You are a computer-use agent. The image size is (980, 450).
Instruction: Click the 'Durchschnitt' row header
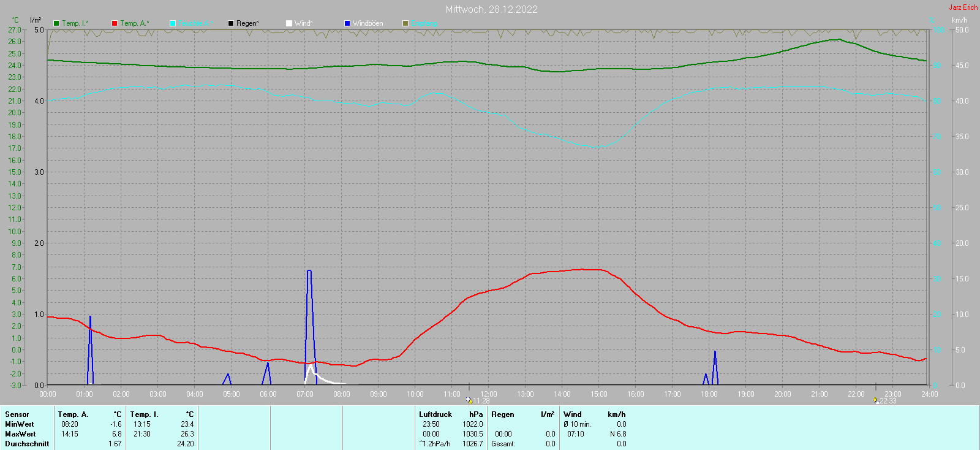coord(27,444)
